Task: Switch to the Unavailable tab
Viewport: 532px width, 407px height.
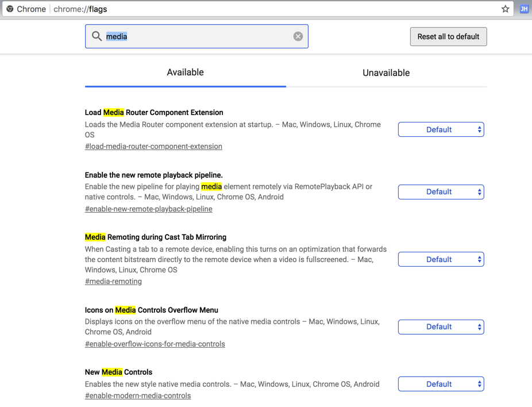Action: click(386, 73)
